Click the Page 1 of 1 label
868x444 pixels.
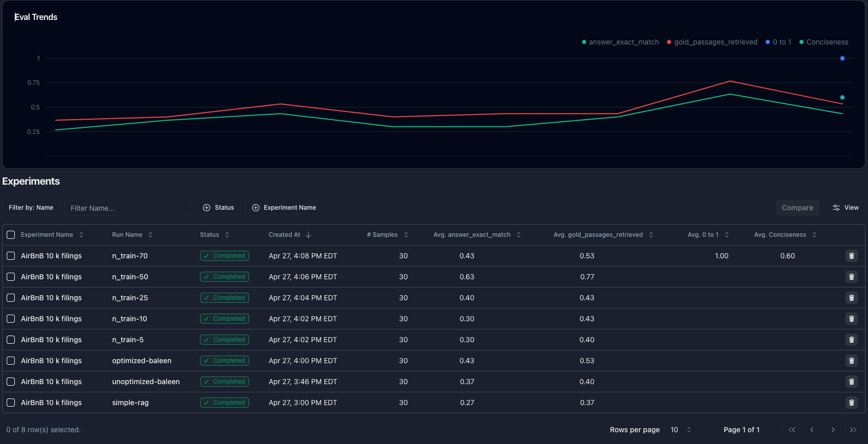pos(742,430)
